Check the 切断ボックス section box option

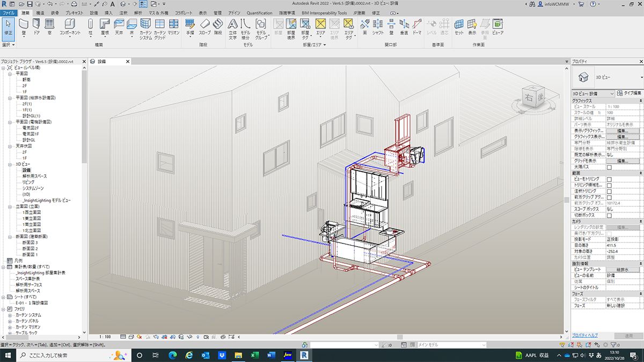[x=609, y=215]
